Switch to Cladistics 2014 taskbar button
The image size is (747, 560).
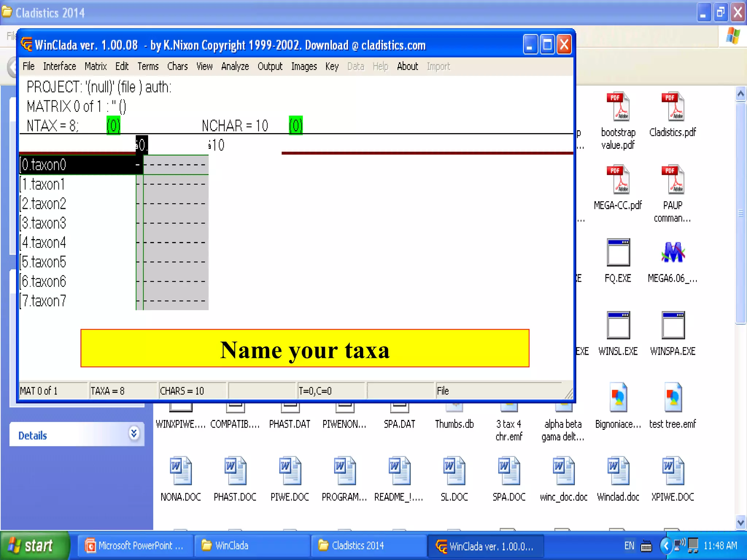coord(369,546)
